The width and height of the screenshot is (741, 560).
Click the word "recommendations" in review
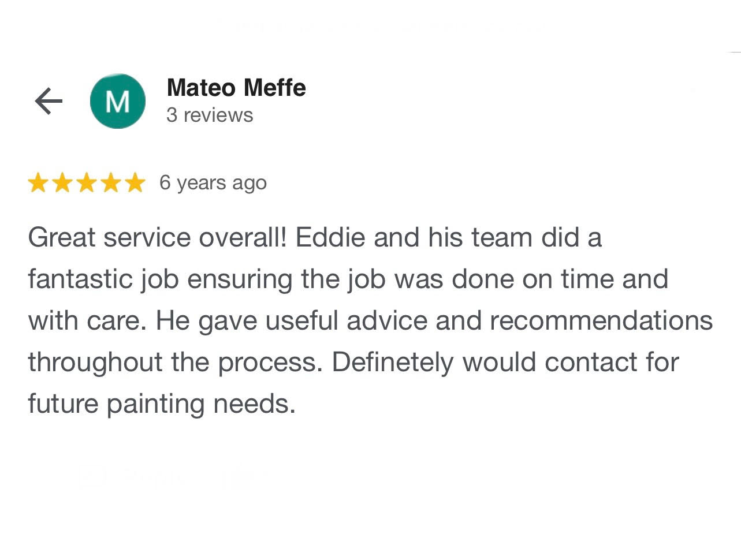click(x=601, y=320)
